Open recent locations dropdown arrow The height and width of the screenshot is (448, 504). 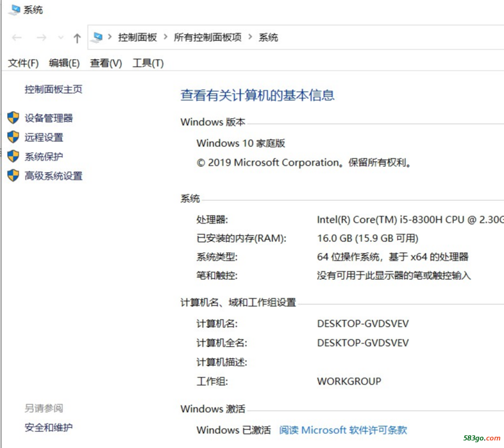61,38
